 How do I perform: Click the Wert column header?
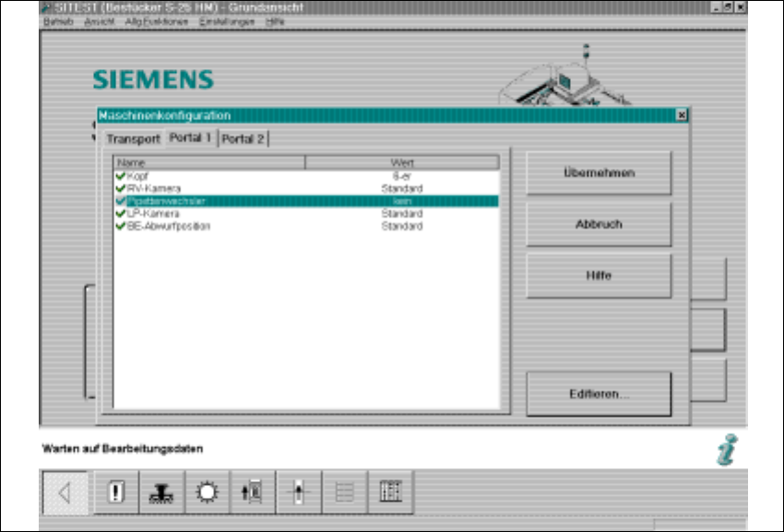point(402,162)
